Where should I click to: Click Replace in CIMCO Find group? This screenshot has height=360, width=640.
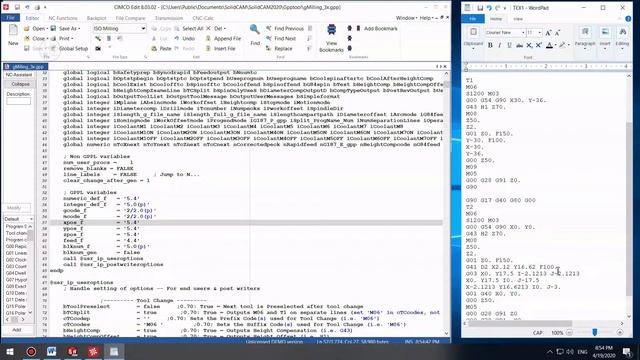pos(279,48)
